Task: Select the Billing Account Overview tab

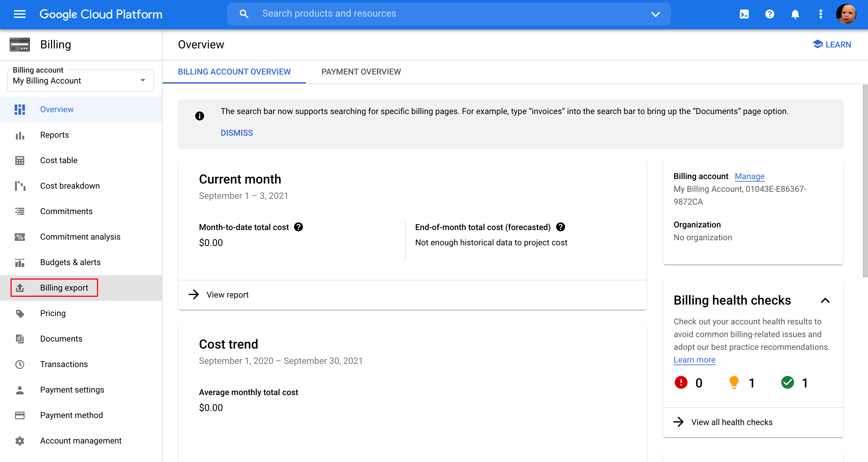Action: (x=234, y=72)
